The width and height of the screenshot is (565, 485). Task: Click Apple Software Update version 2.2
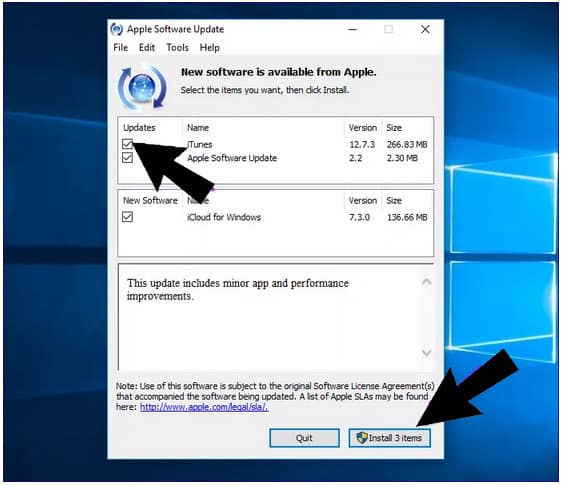point(356,158)
